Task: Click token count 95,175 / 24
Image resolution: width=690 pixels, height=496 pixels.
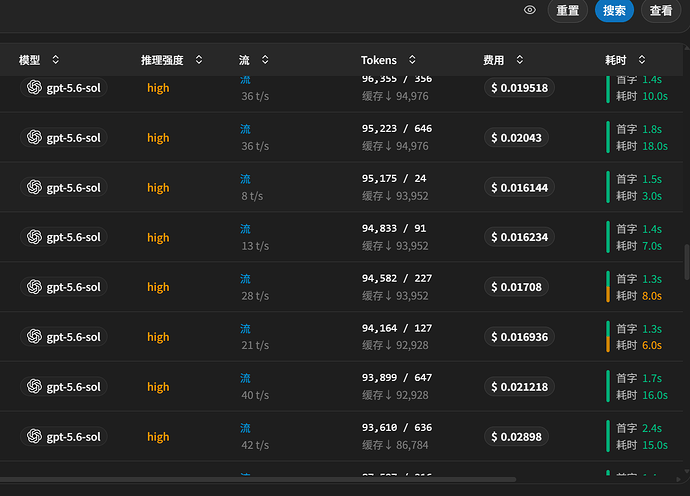Action: pyautogui.click(x=394, y=178)
